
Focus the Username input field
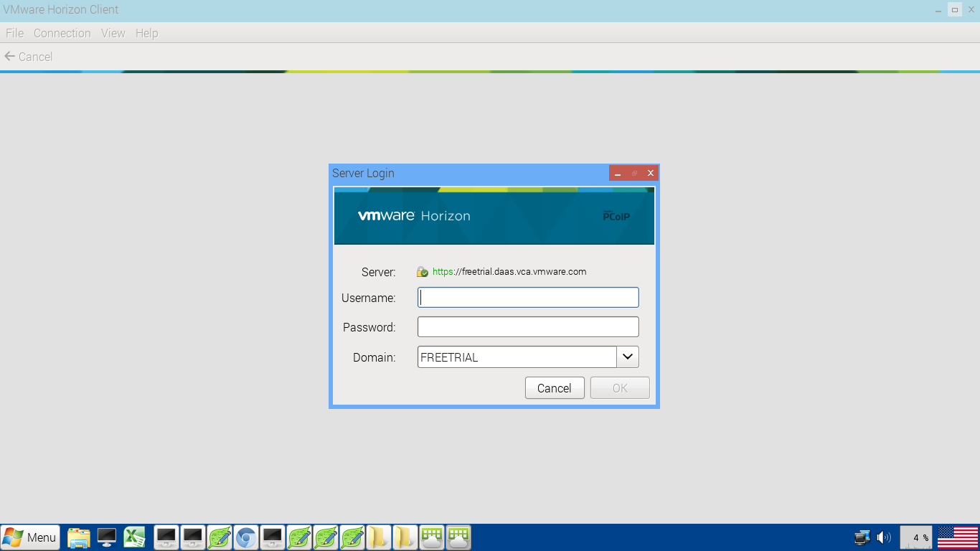click(x=528, y=298)
